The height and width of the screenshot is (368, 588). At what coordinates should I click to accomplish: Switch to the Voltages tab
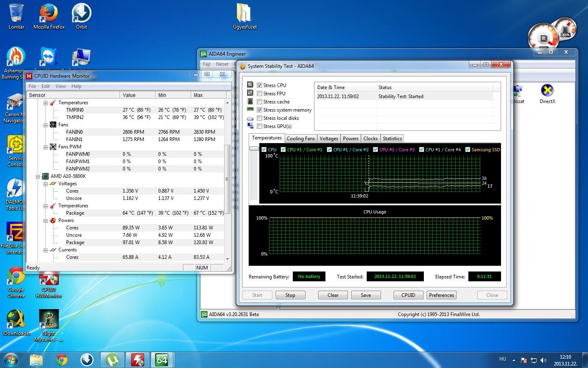[x=329, y=139]
